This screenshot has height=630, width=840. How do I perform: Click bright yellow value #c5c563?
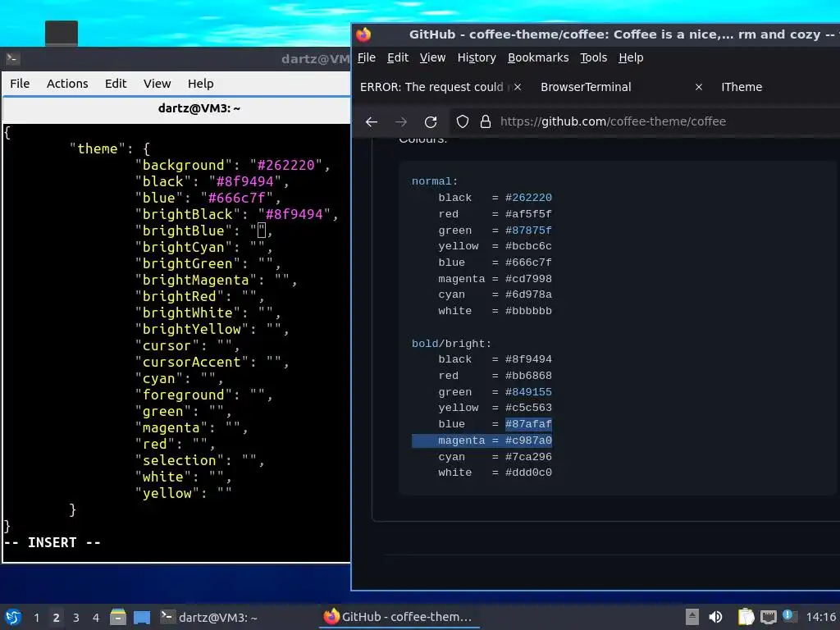click(x=528, y=408)
